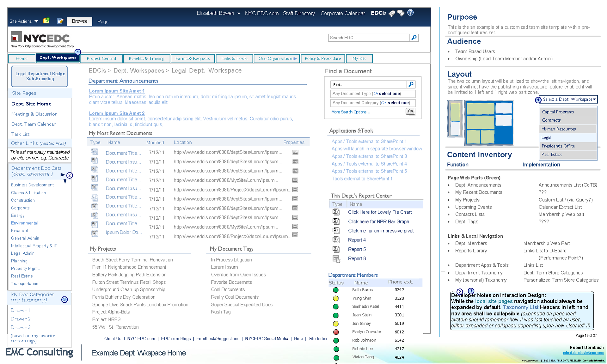The width and height of the screenshot is (607, 364).
Task: Open the Project Central navigation tab
Action: [101, 58]
